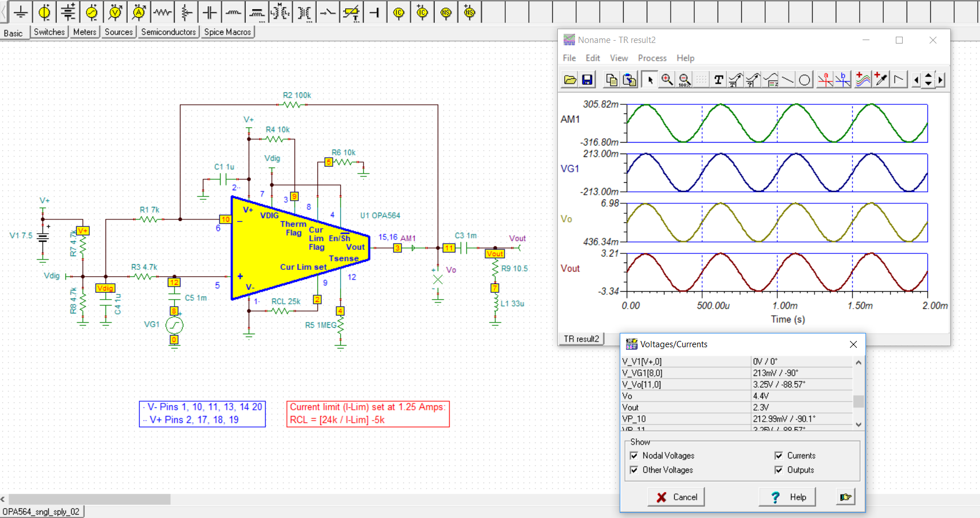Click the zoom in magnifier icon

[667, 80]
